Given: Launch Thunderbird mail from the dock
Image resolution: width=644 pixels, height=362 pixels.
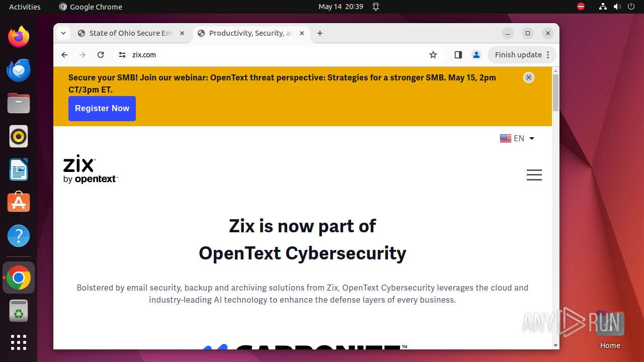Looking at the screenshot, I should pos(19,70).
